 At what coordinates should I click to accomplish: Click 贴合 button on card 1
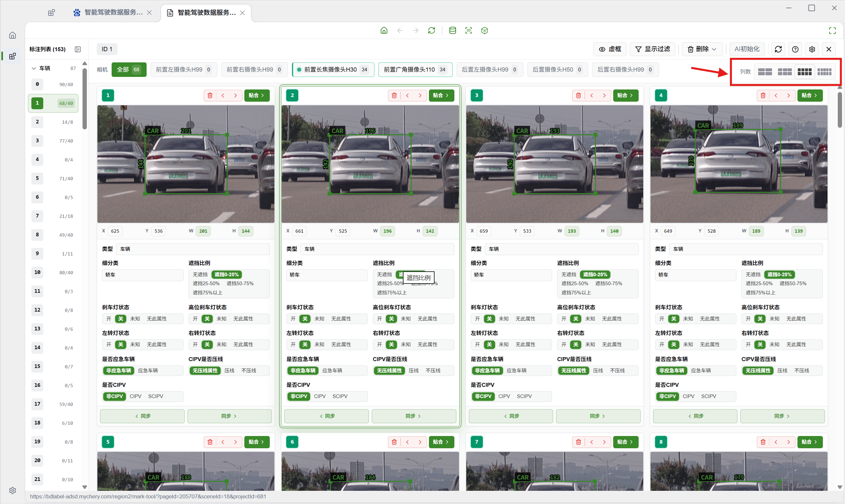257,95
